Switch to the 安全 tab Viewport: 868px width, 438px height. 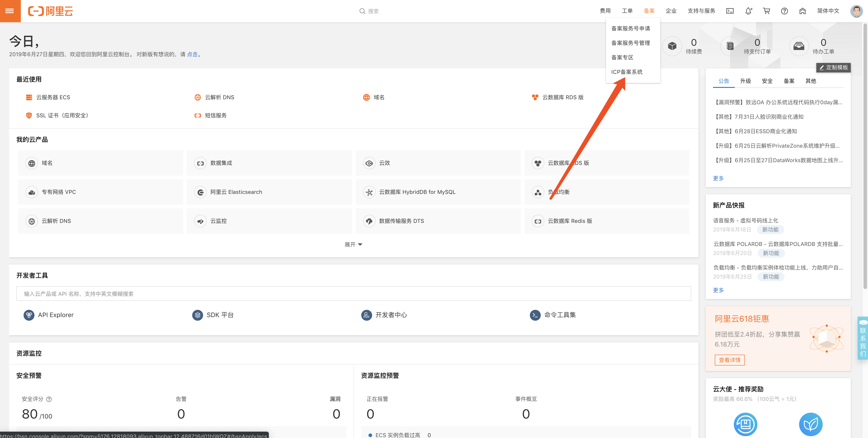pyautogui.click(x=767, y=81)
